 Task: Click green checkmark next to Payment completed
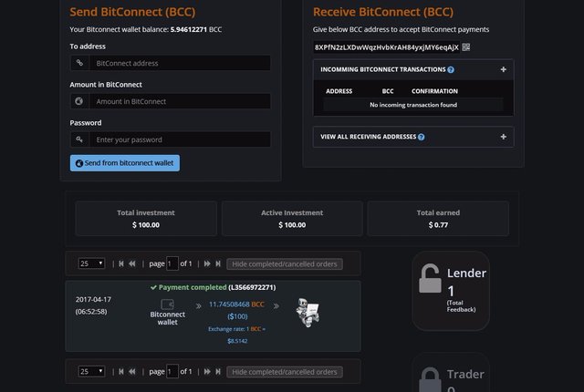coord(153,287)
